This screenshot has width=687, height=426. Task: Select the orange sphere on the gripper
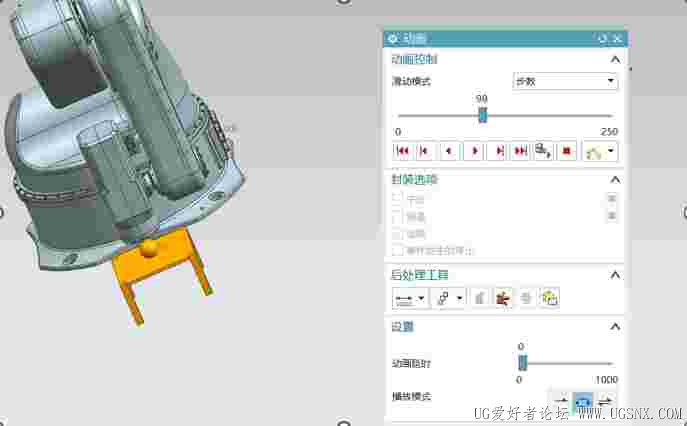tap(149, 247)
